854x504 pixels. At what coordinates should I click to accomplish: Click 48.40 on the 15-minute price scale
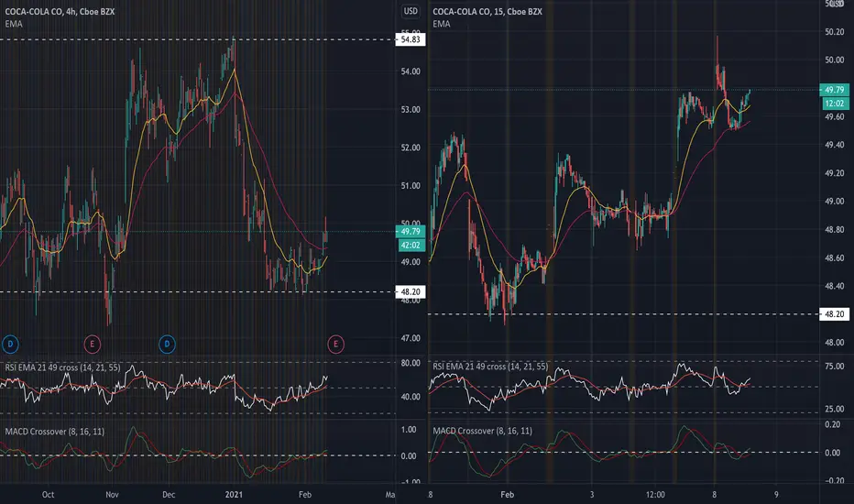(835, 286)
